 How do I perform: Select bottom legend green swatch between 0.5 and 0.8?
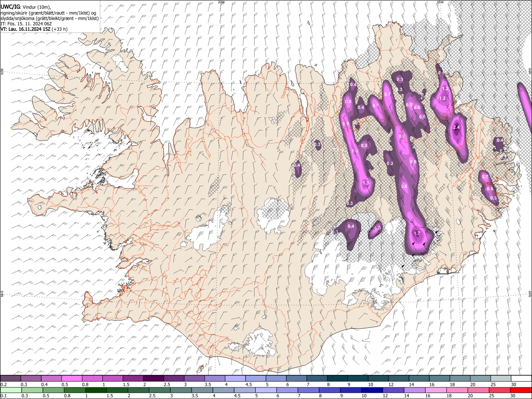click(x=53, y=390)
